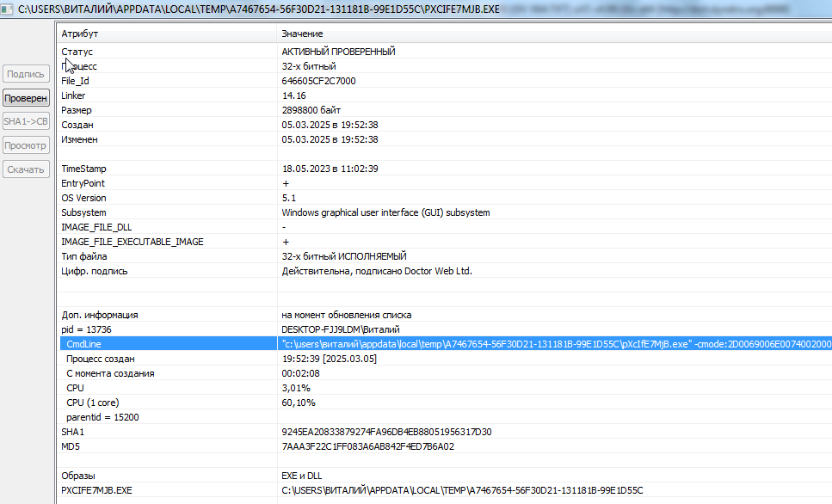Select the value АКТИВНЫЙ ПРОВЕРЕННЫЙ

coord(338,52)
